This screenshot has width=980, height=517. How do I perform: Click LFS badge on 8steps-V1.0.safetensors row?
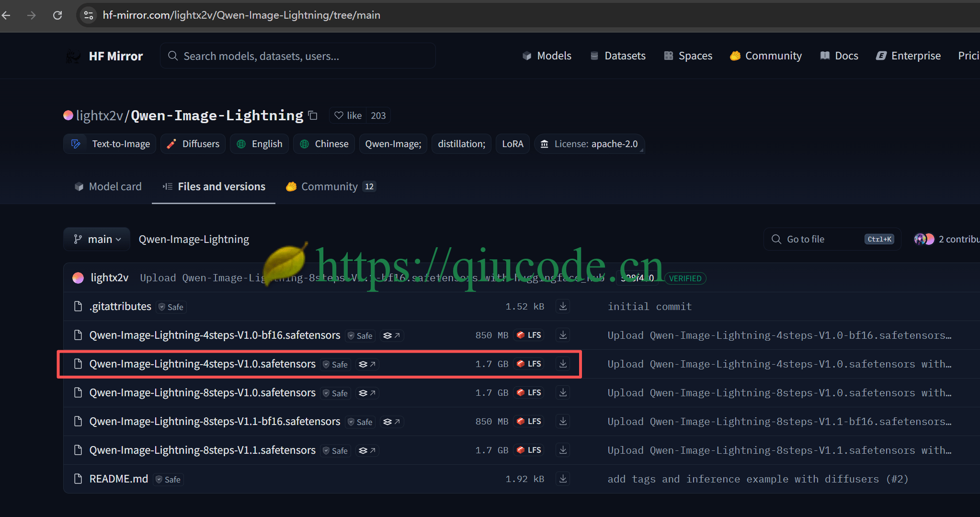coord(529,393)
